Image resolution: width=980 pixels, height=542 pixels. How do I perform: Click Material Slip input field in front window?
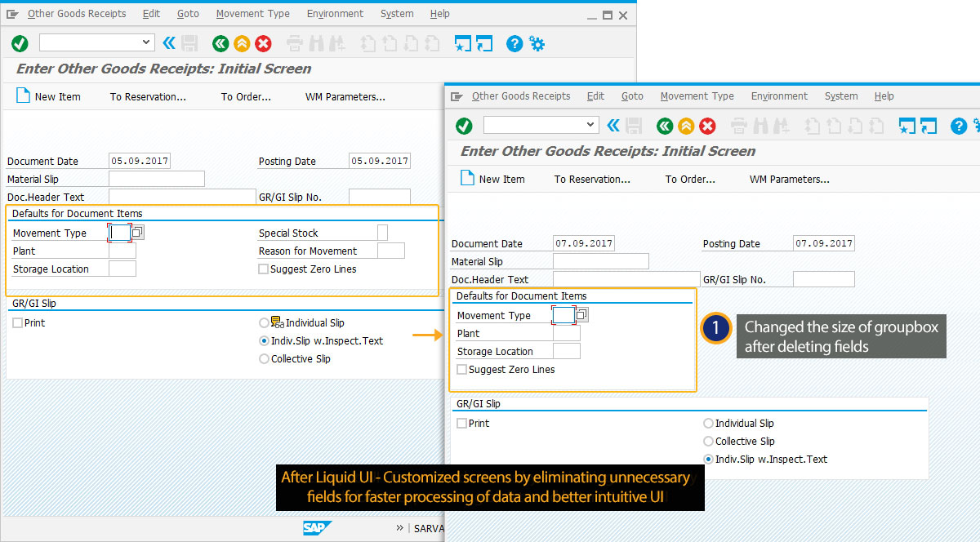point(601,261)
